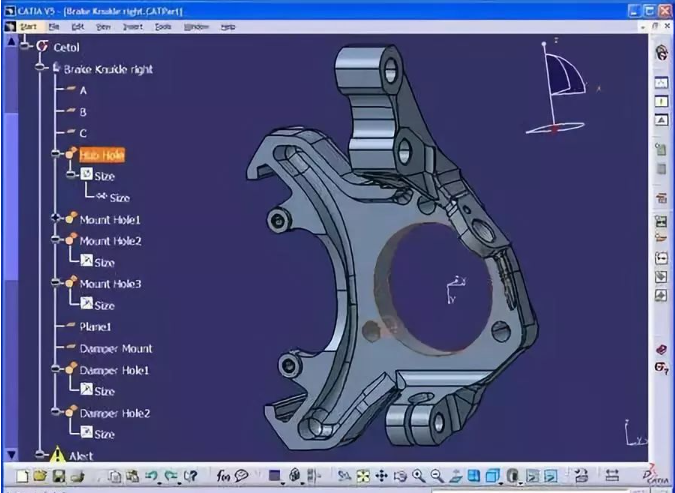This screenshot has height=493, width=675.
Task: Click the Undo arrow icon
Action: click(151, 476)
